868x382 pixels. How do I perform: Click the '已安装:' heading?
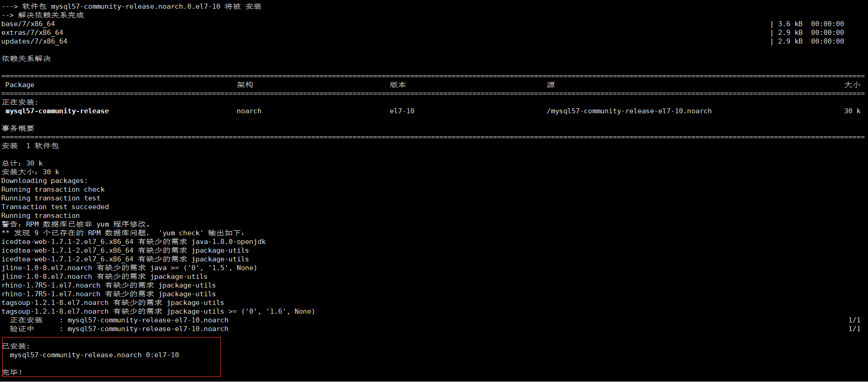point(16,346)
